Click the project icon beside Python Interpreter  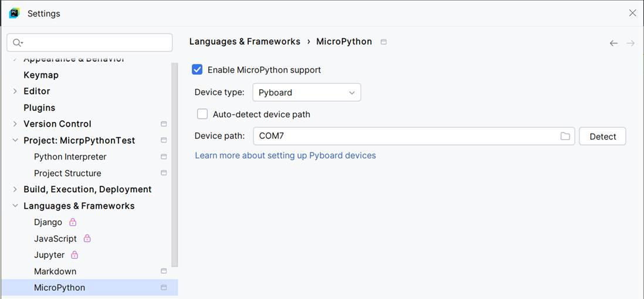click(164, 157)
